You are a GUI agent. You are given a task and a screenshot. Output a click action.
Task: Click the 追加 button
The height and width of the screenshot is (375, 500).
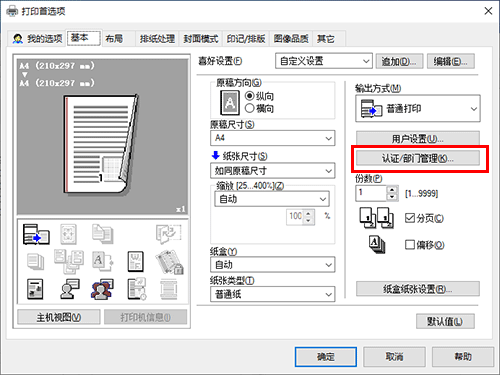click(x=399, y=61)
